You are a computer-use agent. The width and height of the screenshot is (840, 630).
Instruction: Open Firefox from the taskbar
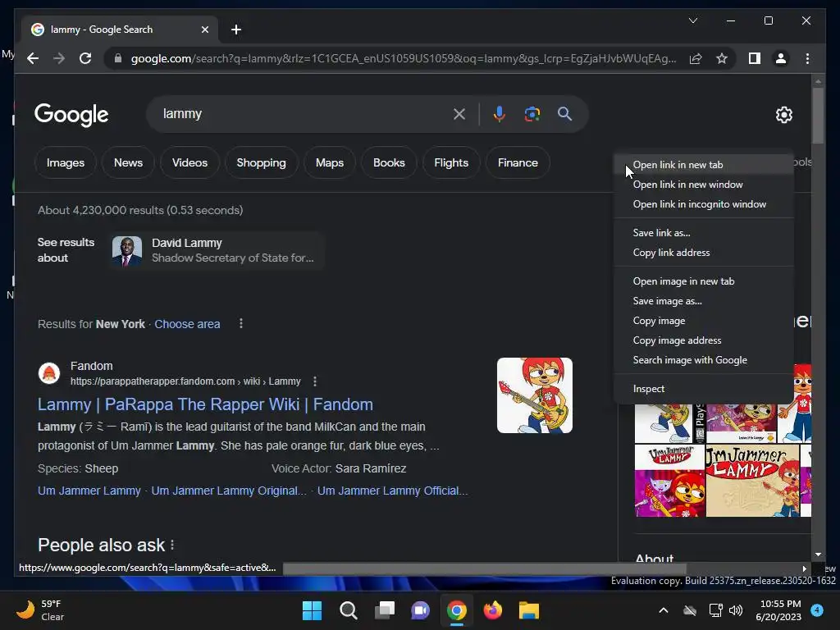493,610
